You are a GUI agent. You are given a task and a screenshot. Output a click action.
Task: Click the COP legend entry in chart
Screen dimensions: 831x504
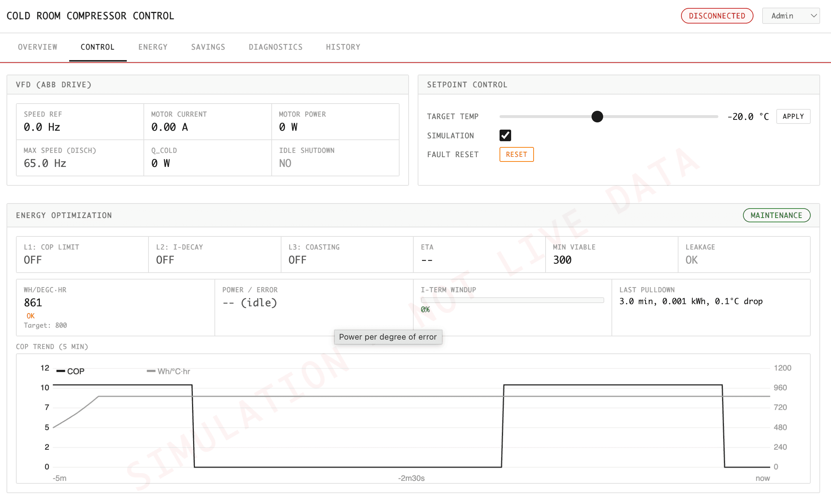pyautogui.click(x=71, y=371)
